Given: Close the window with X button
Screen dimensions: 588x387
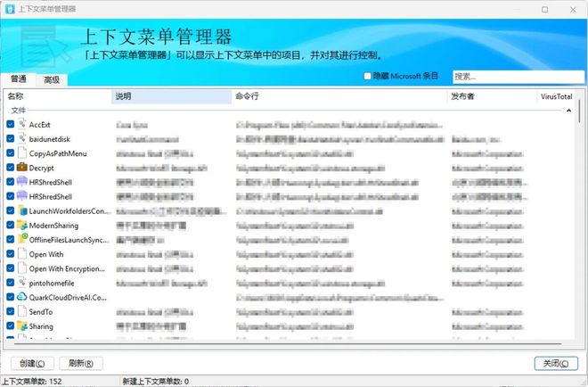Looking at the screenshot, I should [573, 10].
